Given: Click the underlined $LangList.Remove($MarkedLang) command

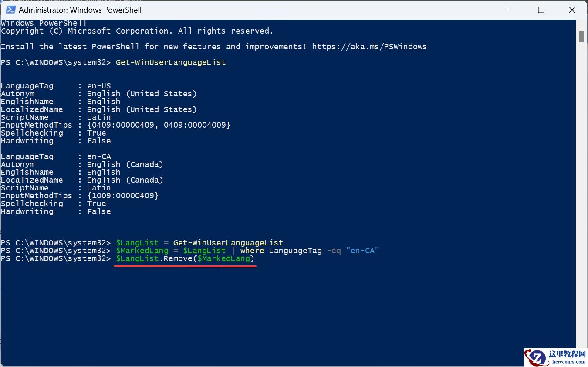Looking at the screenshot, I should click(x=185, y=258).
